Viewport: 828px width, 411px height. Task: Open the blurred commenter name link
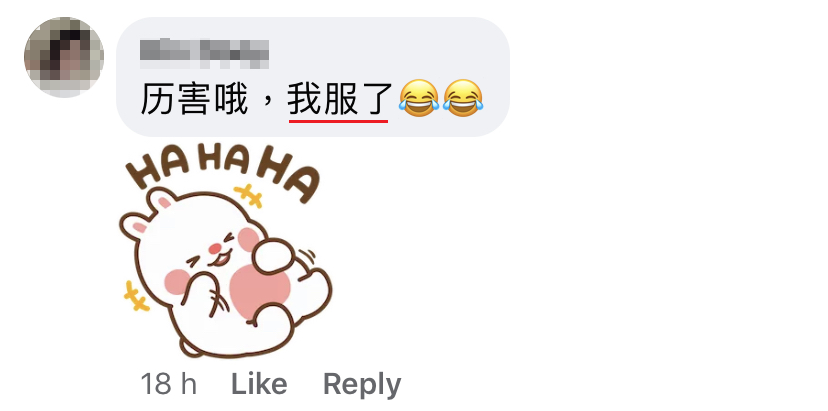[204, 53]
